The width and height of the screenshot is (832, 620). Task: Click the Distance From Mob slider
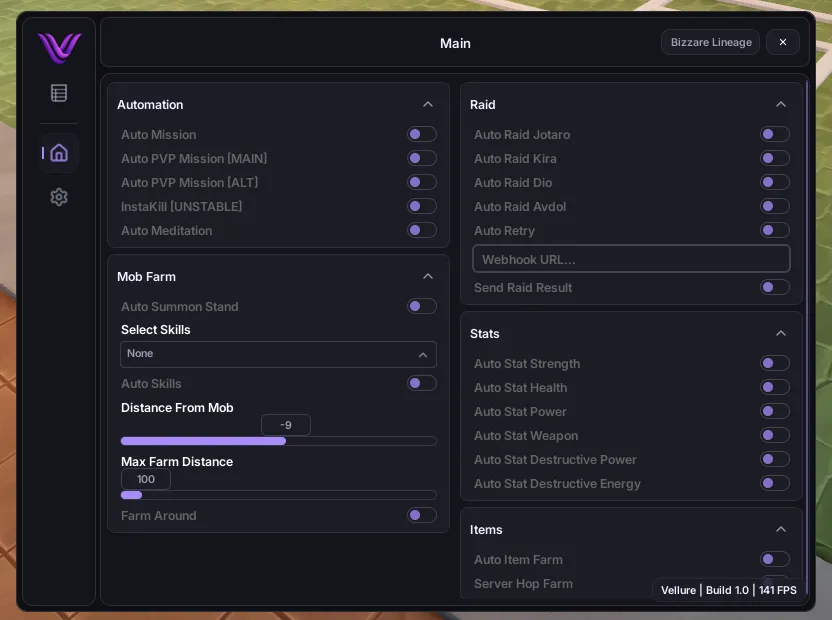tap(278, 441)
